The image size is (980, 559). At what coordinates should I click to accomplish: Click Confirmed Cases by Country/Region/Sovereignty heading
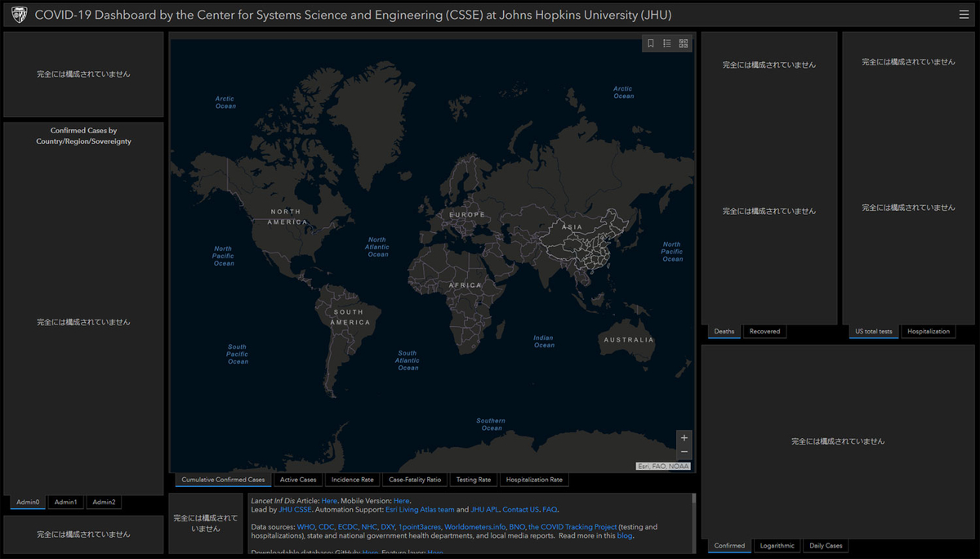83,136
